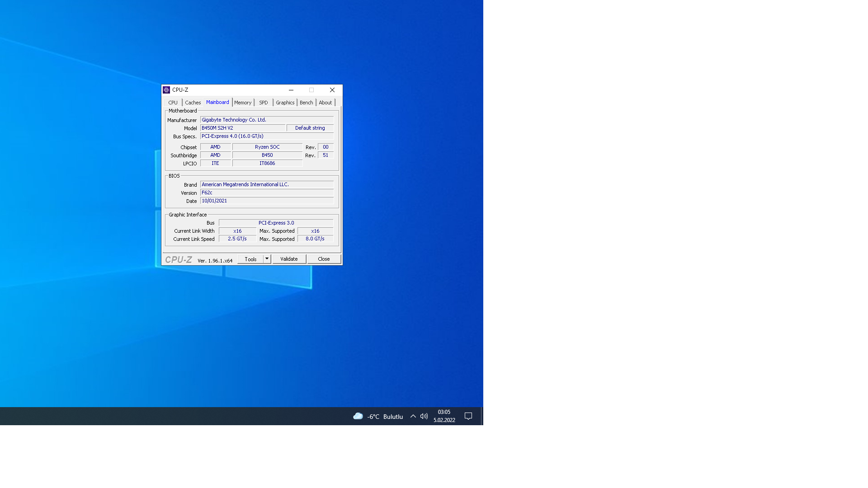Go to the Graphics tab
The image size is (868, 488).
point(285,103)
